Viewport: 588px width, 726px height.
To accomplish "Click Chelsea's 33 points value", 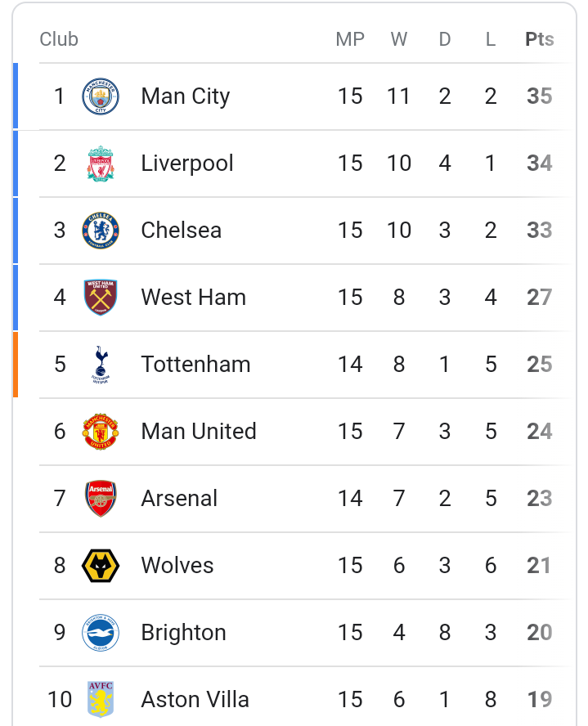I will click(x=540, y=230).
